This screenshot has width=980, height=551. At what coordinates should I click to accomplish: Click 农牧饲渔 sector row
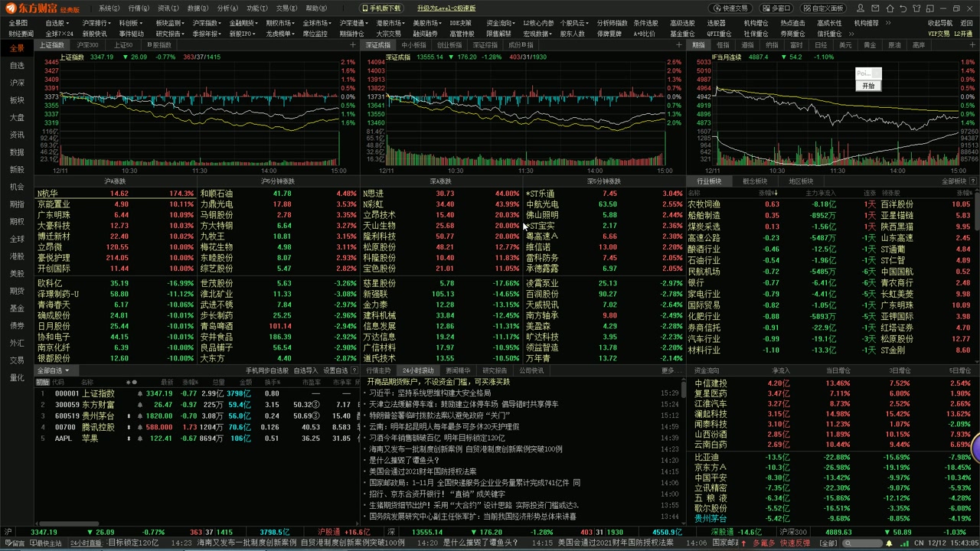[831, 204]
